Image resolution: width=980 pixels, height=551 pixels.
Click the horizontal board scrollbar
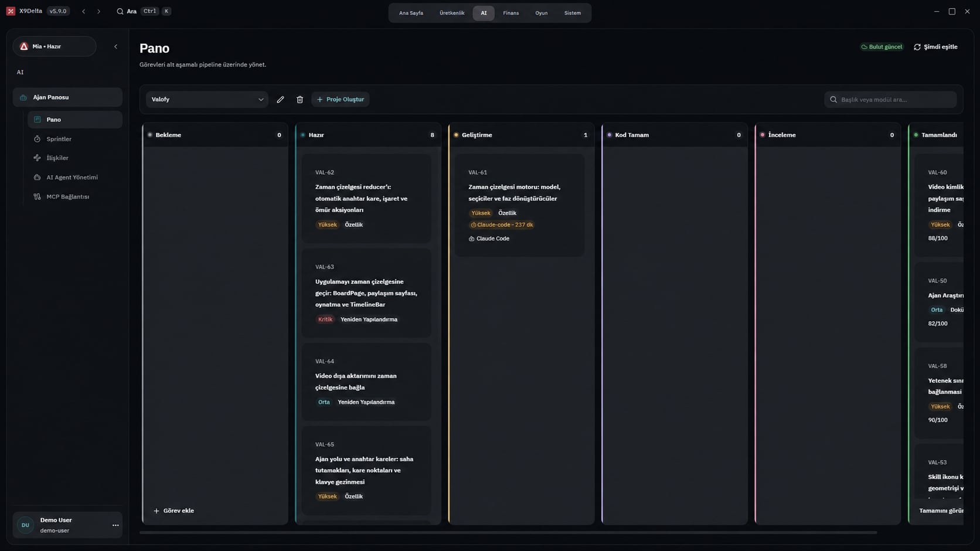click(508, 533)
